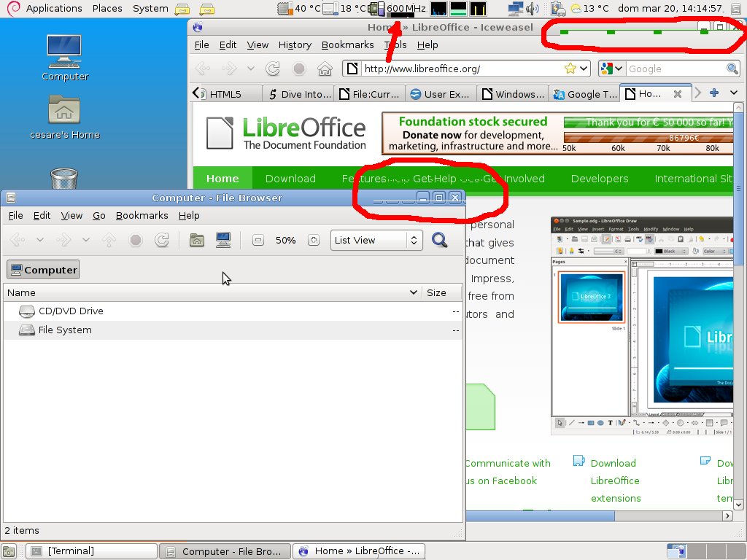This screenshot has height=560, width=747.
Task: Open File menu in File Browser
Action: (16, 215)
